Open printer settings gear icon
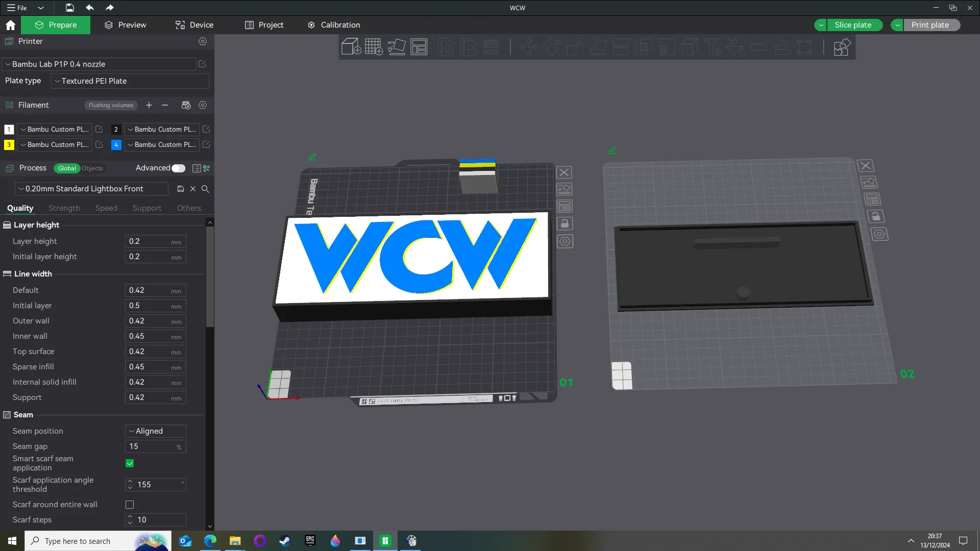The width and height of the screenshot is (980, 551). [x=203, y=41]
